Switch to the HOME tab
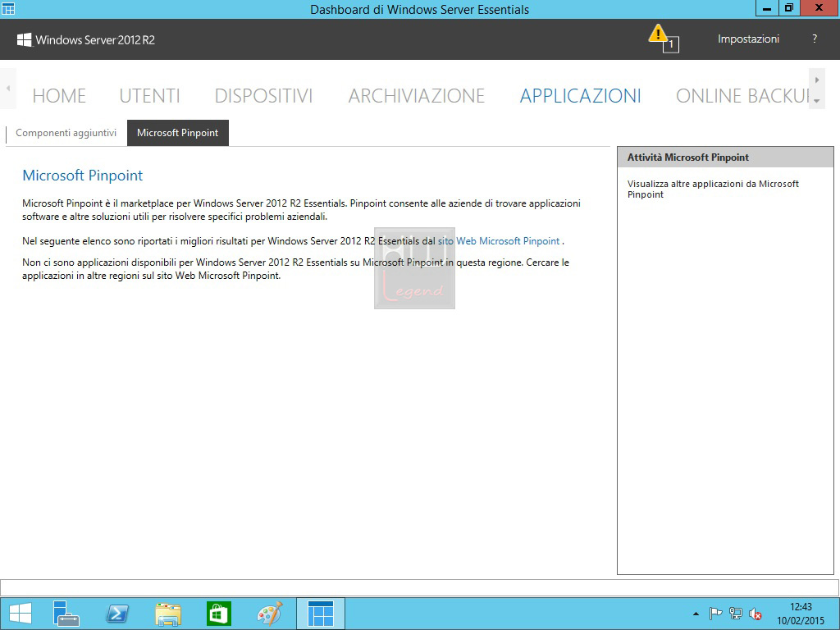The height and width of the screenshot is (630, 840). 59,95
